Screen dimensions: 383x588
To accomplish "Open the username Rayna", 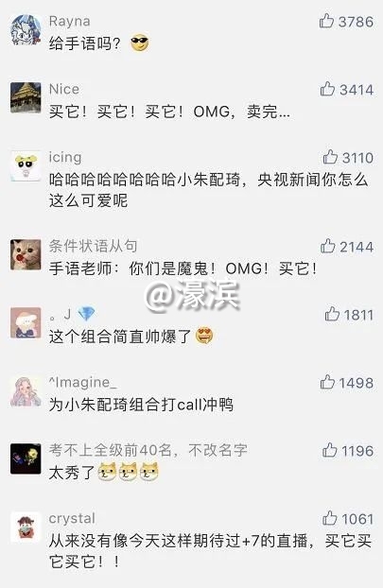I will click(x=69, y=21).
